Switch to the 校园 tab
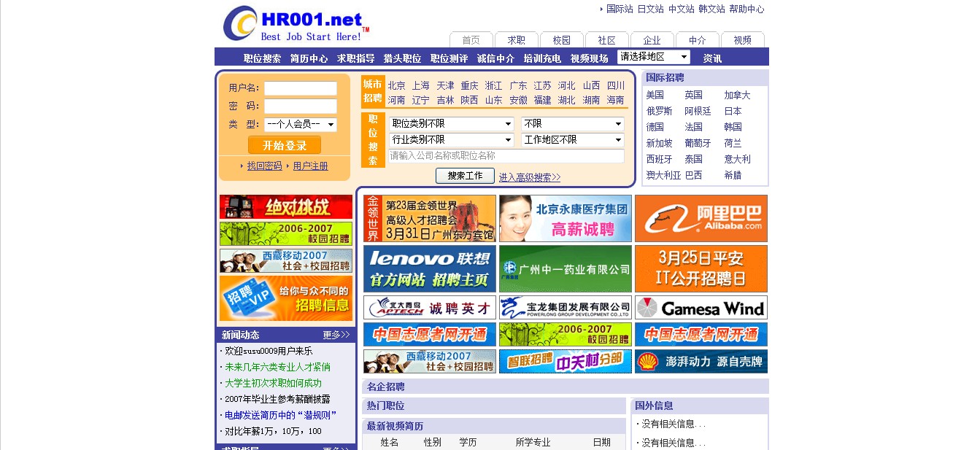This screenshot has height=450, width=980. point(562,40)
